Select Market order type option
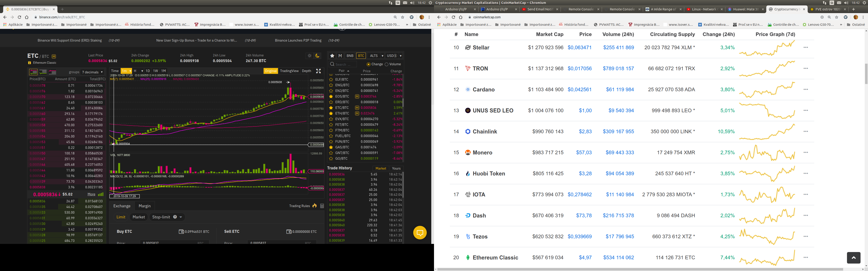 click(x=139, y=217)
